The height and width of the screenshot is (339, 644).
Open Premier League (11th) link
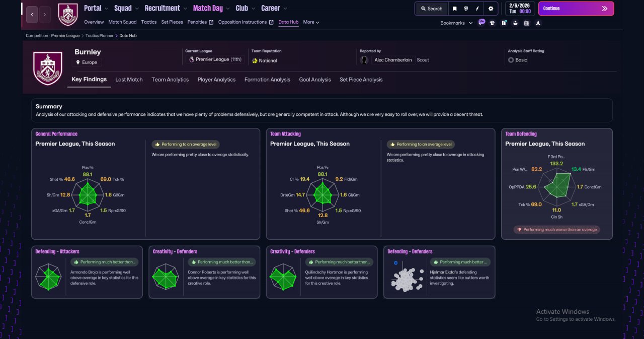tap(215, 59)
